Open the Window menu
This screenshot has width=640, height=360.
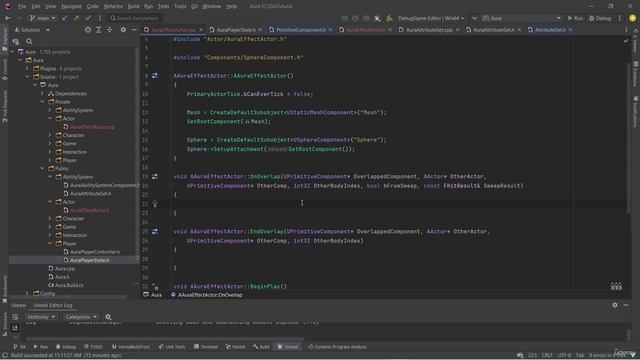[x=211, y=6]
